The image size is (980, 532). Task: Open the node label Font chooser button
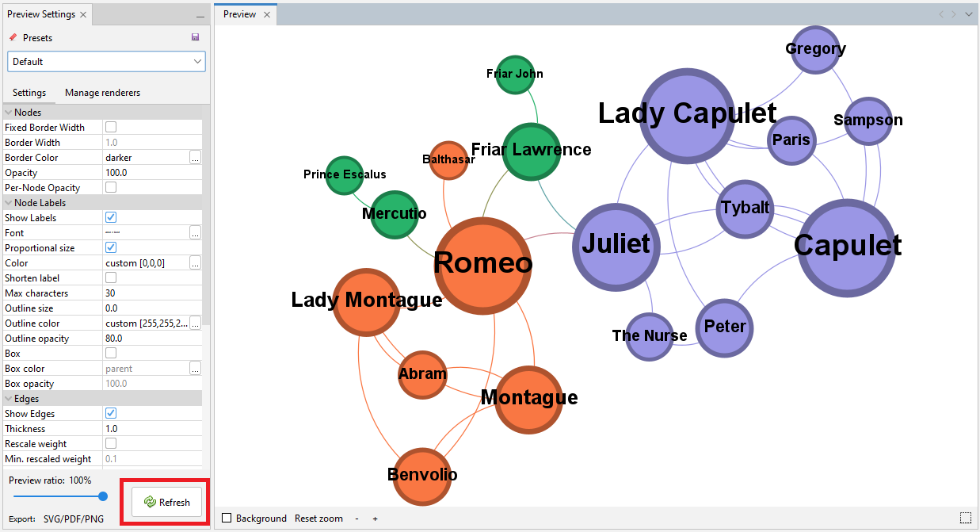click(195, 233)
